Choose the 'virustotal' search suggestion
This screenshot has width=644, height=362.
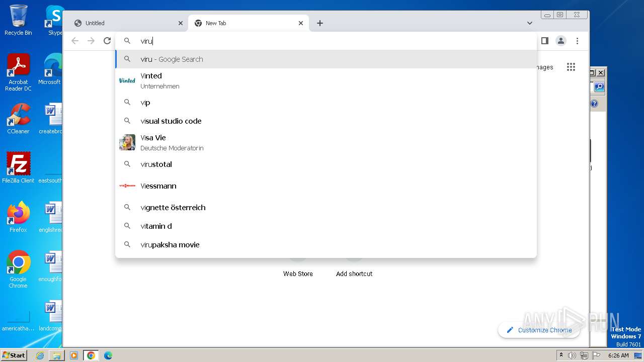point(326,164)
